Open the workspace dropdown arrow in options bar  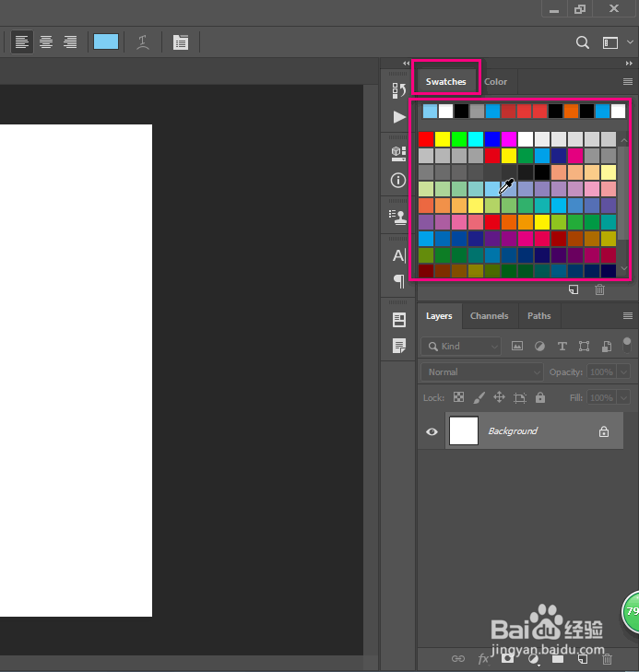630,42
